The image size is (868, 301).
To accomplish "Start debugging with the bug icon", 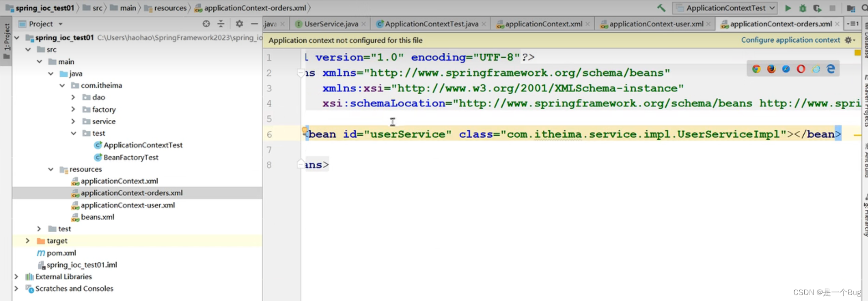I will [x=802, y=8].
